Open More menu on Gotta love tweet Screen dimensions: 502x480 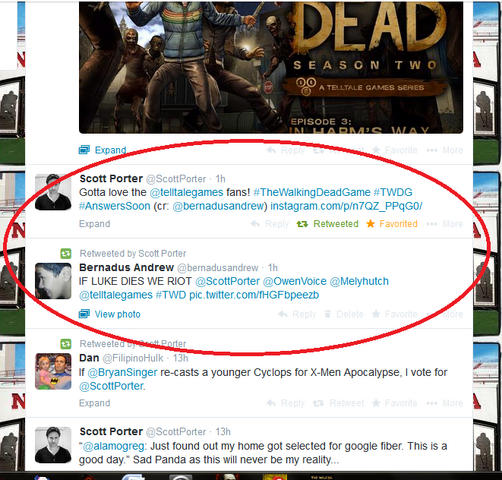(445, 224)
